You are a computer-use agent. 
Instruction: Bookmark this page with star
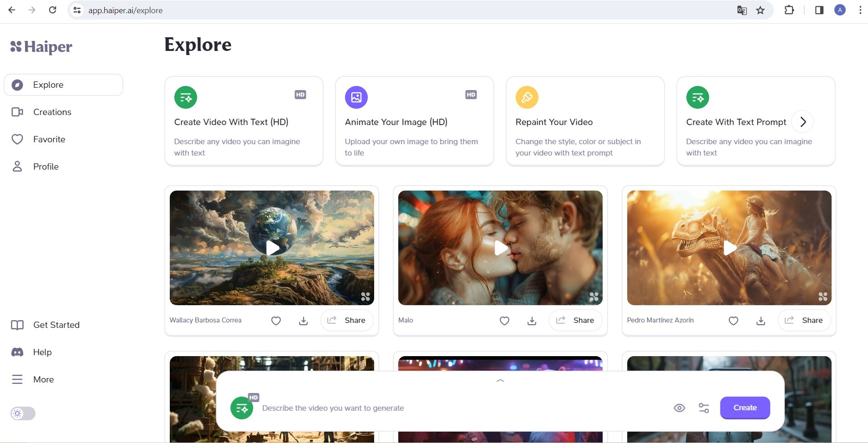point(761,10)
